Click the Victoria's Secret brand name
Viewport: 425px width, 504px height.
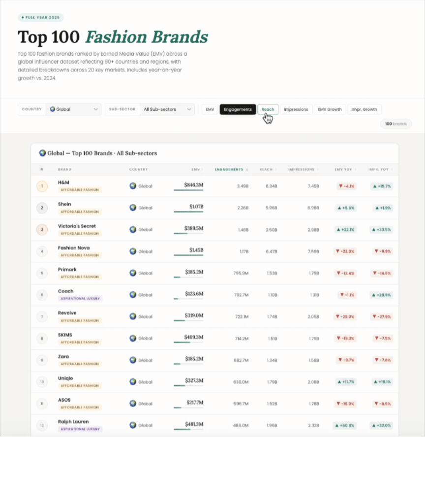[x=77, y=226]
